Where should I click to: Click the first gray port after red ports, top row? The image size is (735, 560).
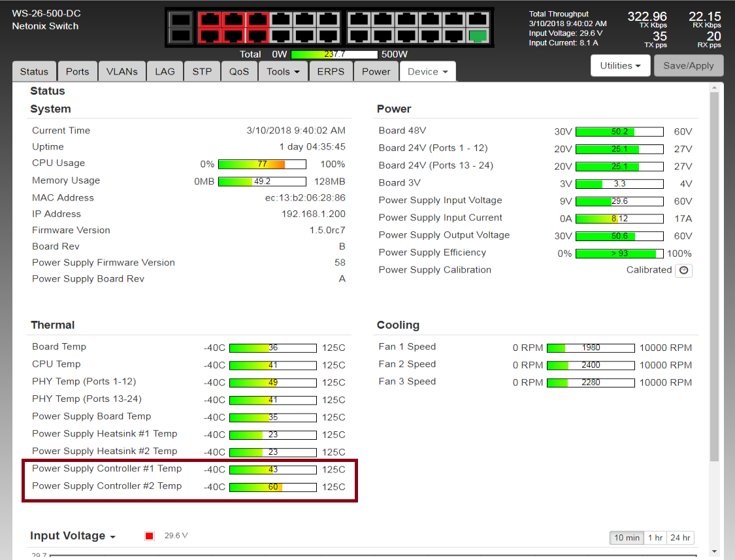(x=282, y=20)
